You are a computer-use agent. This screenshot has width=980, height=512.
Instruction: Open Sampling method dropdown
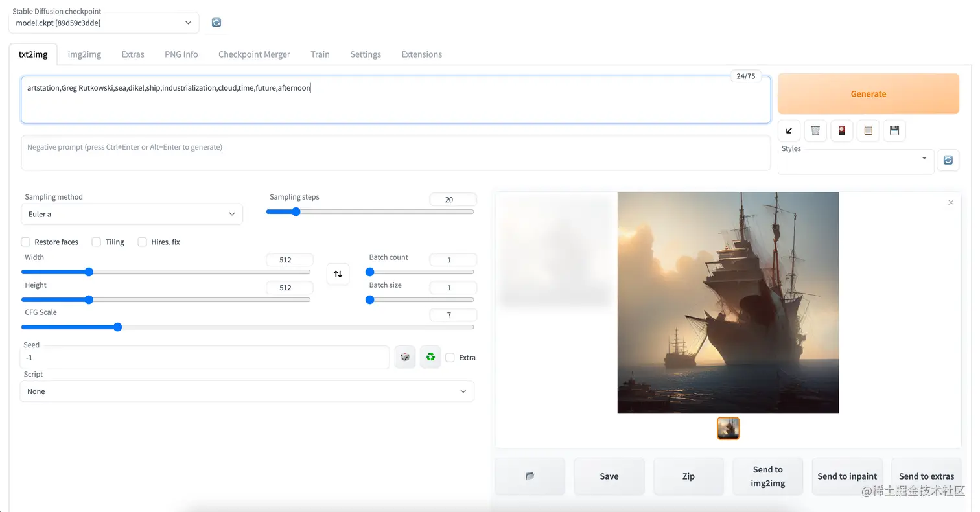[132, 214]
